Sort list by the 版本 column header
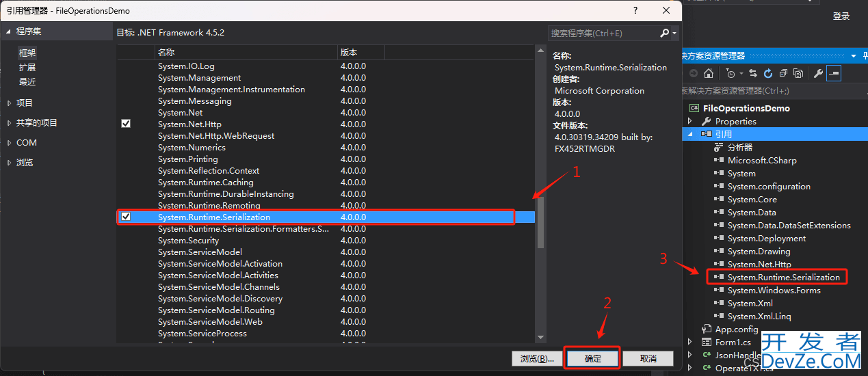The height and width of the screenshot is (376, 868). point(361,52)
